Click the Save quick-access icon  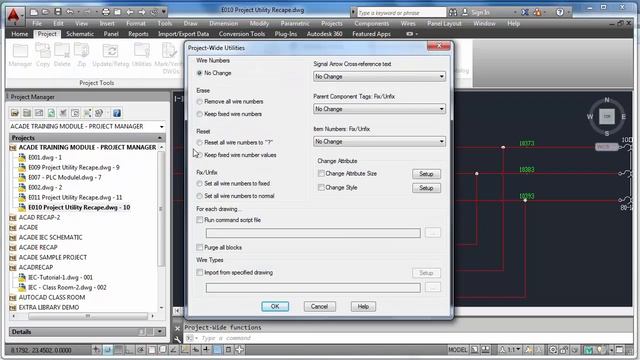coord(58,12)
